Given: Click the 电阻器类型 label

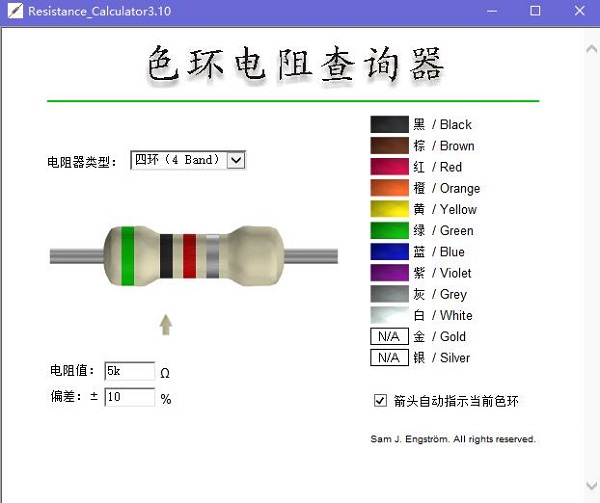Looking at the screenshot, I should [82, 162].
